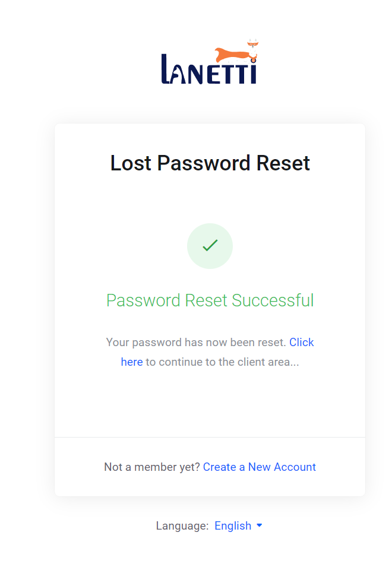
Task: Click the green success checkmark icon
Action: [210, 245]
